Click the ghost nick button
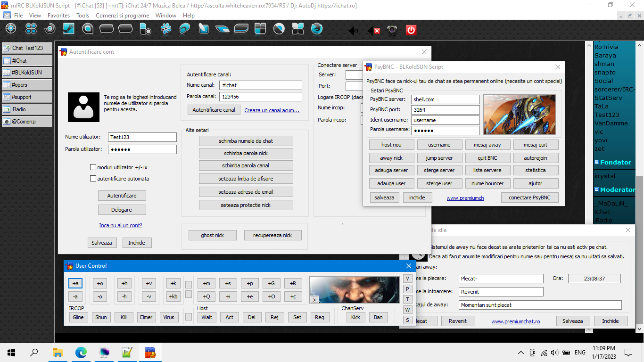 coord(213,235)
